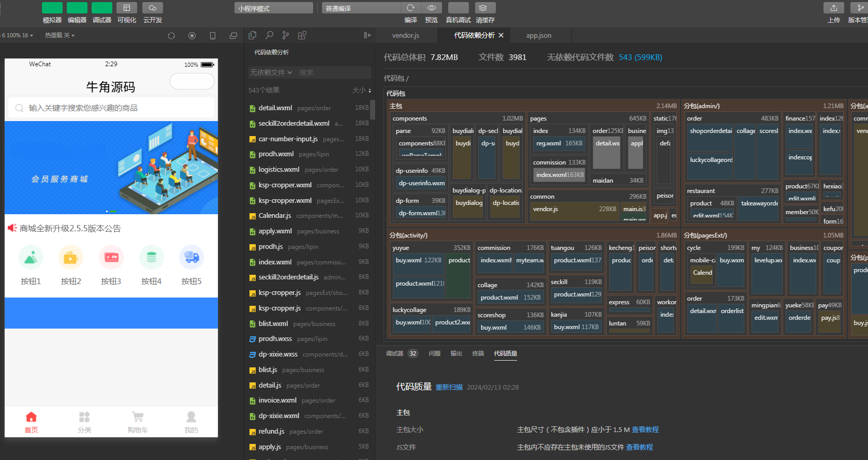Select Calendar.js in the file list
Image resolution: width=868 pixels, height=460 pixels.
[x=310, y=216]
